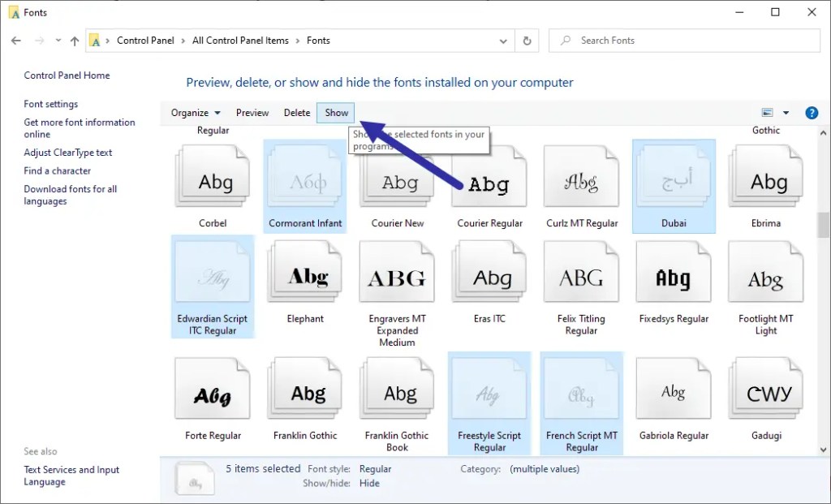This screenshot has width=831, height=504.
Task: Select the Courier Regular font icon
Action: point(489,176)
